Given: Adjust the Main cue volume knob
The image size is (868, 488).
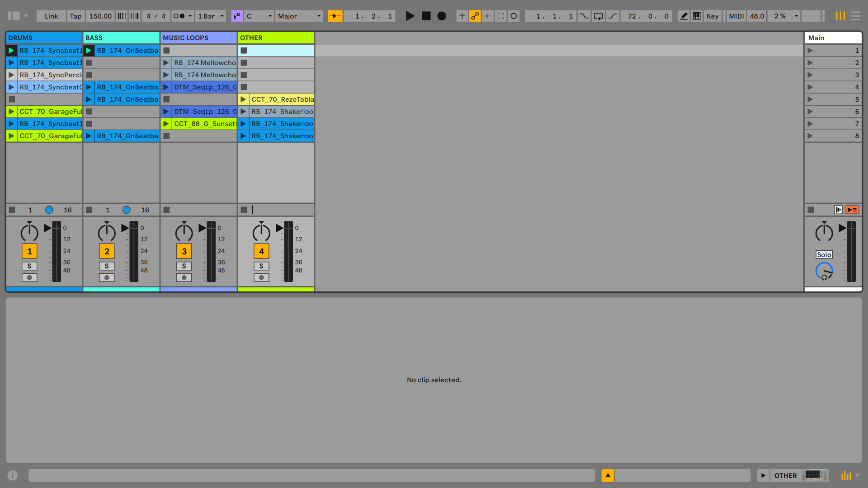Looking at the screenshot, I should pyautogui.click(x=824, y=271).
